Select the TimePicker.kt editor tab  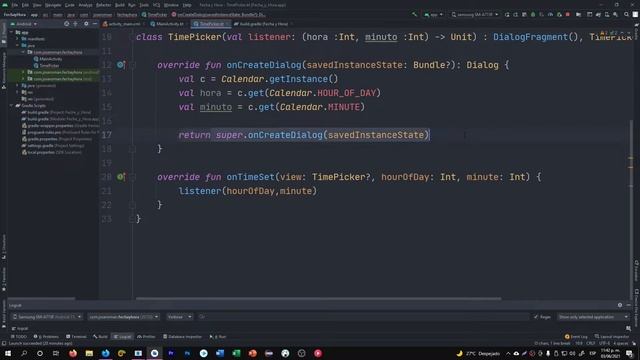tap(210, 24)
